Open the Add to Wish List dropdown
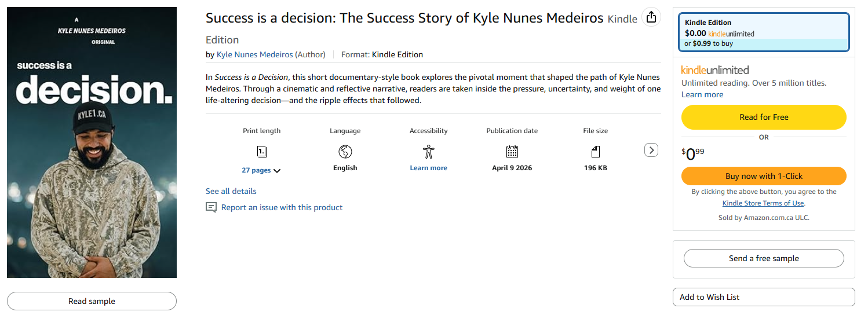 point(763,297)
